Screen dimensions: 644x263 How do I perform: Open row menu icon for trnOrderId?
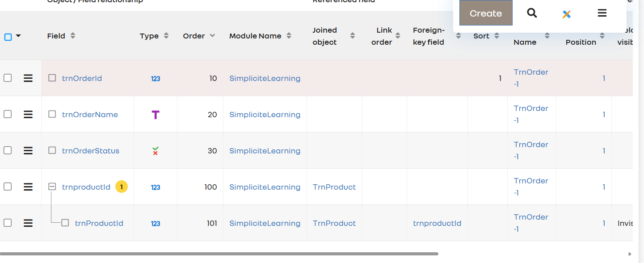(x=28, y=78)
